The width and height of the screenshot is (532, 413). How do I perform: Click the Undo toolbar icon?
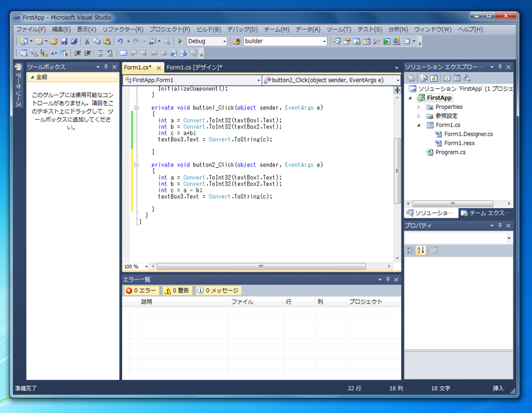pyautogui.click(x=119, y=41)
